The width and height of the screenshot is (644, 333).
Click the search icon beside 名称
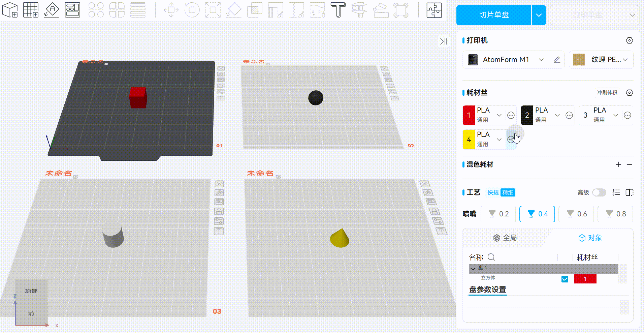491,257
